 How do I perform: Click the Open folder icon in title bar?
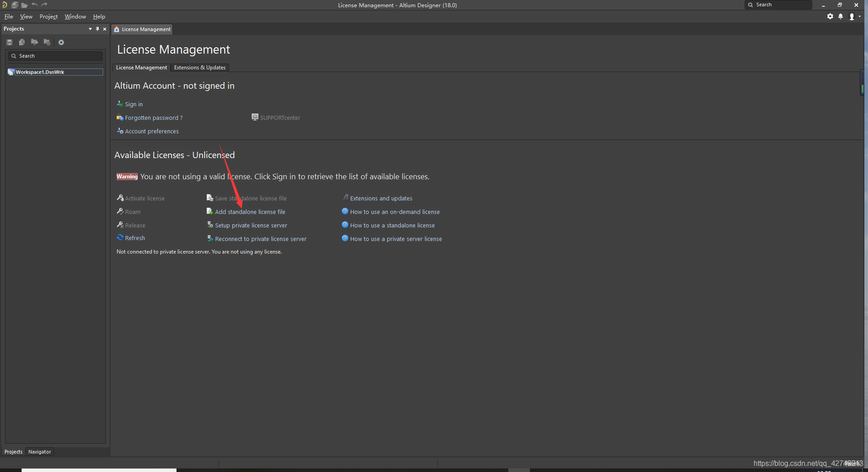(x=24, y=5)
